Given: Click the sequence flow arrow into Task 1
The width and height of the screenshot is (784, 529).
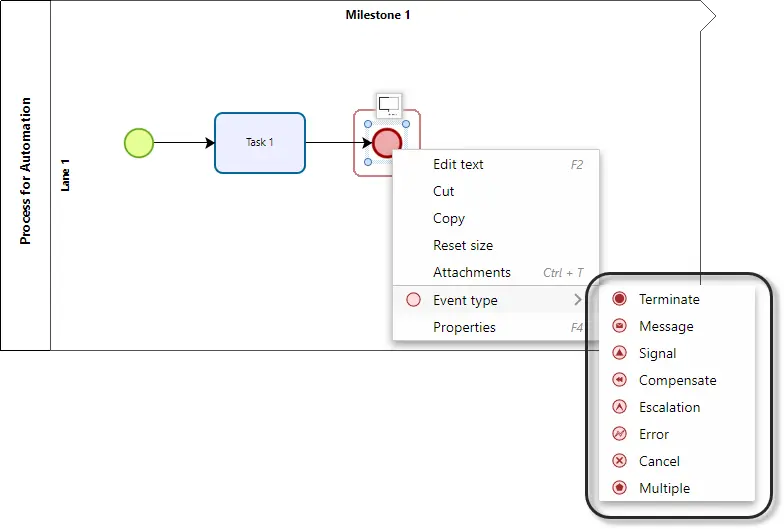Looking at the screenshot, I should click(184, 143).
